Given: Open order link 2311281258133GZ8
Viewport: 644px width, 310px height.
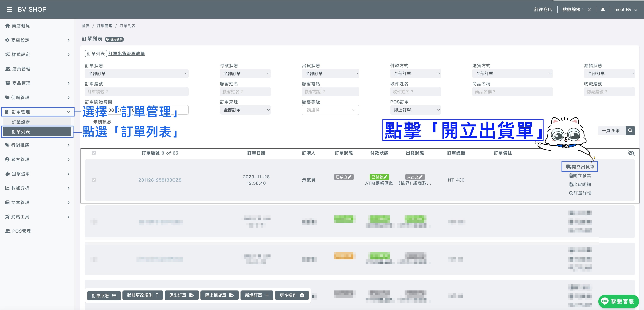Looking at the screenshot, I should coord(160,180).
